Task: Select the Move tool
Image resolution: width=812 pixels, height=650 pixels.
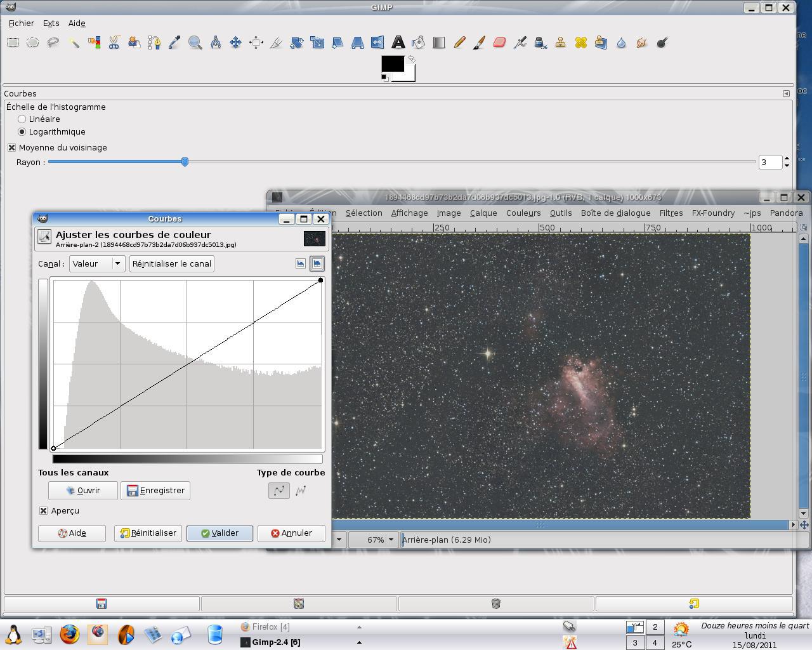Action: 235,43
